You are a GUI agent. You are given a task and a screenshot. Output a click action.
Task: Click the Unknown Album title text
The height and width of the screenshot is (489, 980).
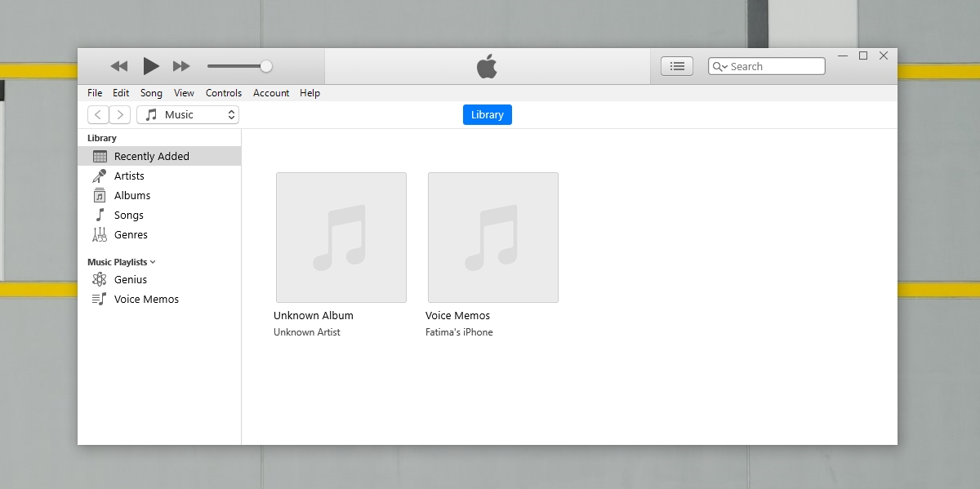pos(314,316)
